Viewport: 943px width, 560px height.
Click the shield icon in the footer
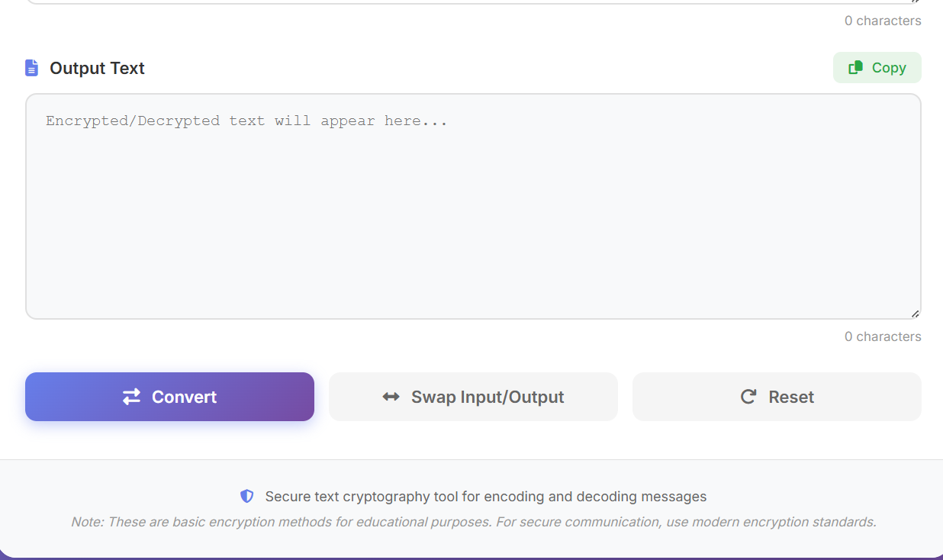(x=246, y=496)
